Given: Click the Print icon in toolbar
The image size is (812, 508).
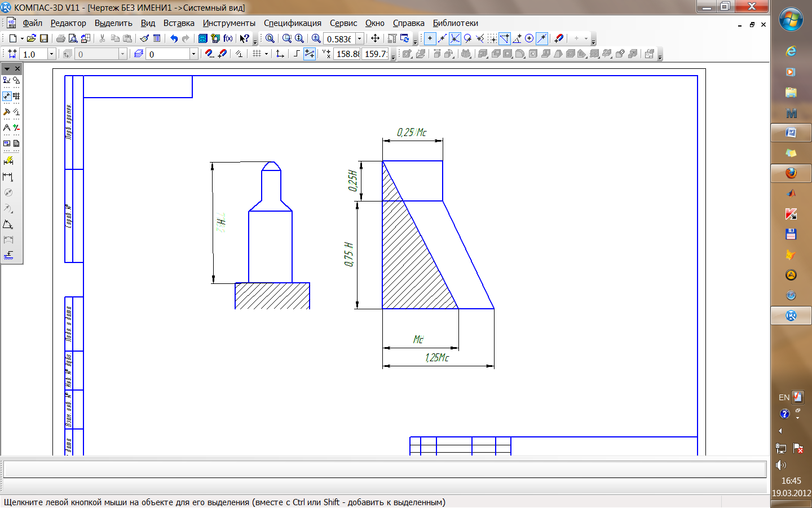Looking at the screenshot, I should point(60,38).
